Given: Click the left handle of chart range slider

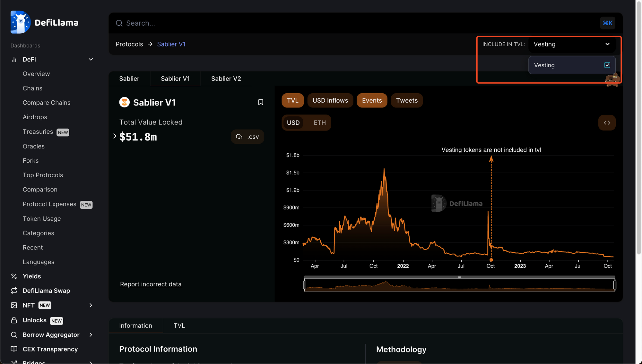Looking at the screenshot, I should tap(305, 284).
